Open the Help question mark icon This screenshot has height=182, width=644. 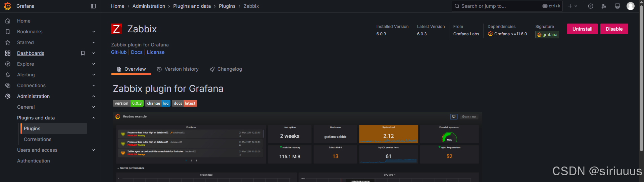pos(591,6)
